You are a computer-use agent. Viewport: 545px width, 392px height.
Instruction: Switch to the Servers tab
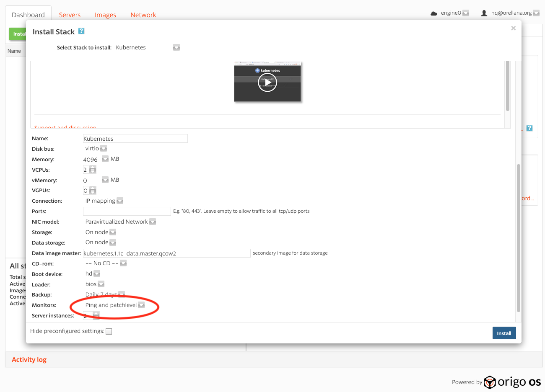pyautogui.click(x=70, y=15)
